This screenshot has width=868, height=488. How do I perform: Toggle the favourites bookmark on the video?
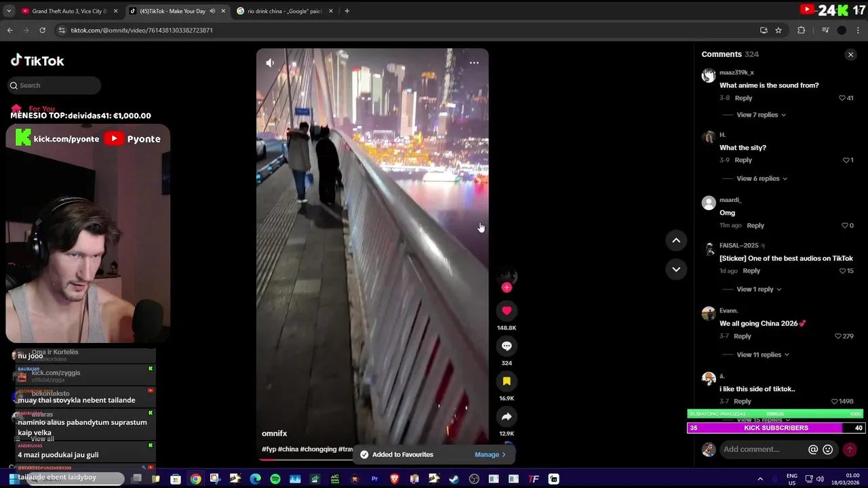click(x=507, y=381)
